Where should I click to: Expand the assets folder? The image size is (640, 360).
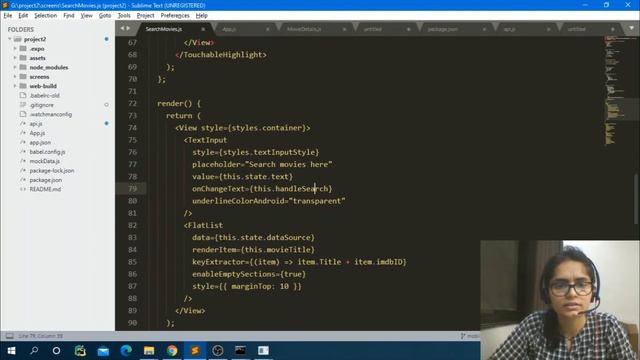coord(15,58)
